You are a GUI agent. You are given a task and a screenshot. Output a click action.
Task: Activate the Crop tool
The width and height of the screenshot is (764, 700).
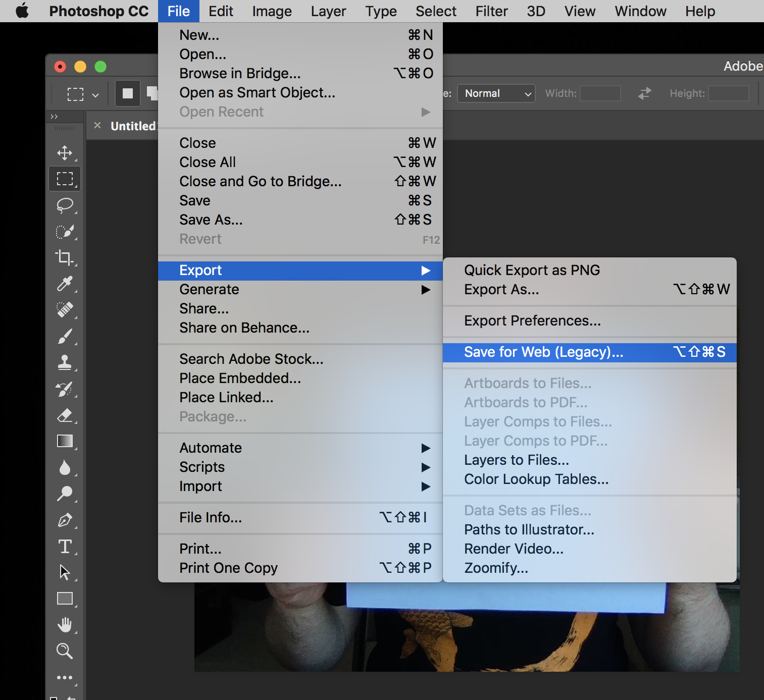point(65,257)
